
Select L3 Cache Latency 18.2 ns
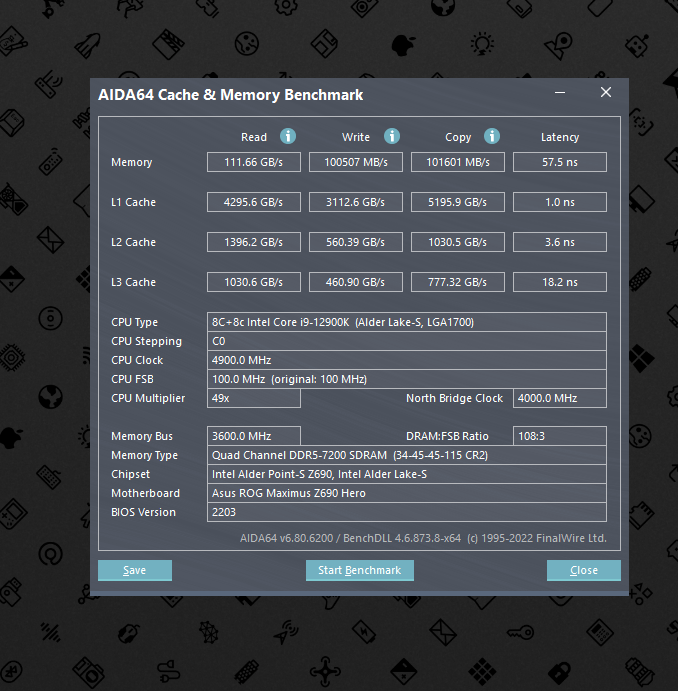pyautogui.click(x=560, y=282)
